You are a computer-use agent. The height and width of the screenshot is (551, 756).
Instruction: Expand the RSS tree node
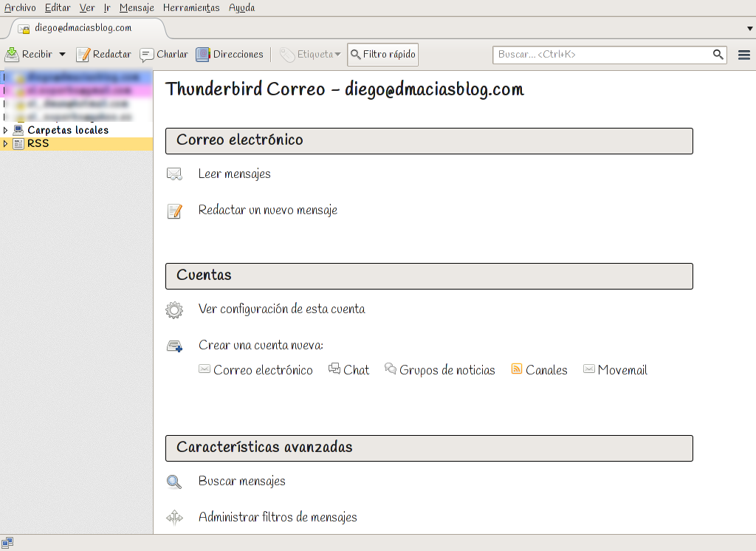[5, 144]
